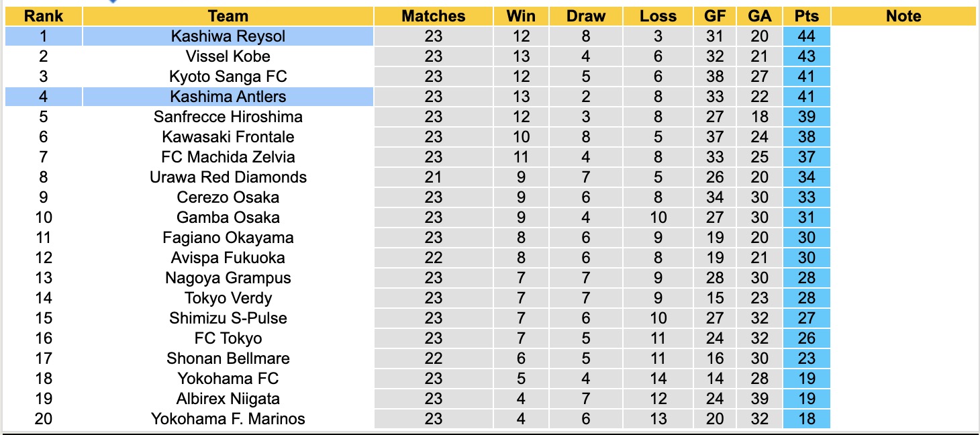Click the GF column header
The image size is (980, 435).
coord(715,16)
